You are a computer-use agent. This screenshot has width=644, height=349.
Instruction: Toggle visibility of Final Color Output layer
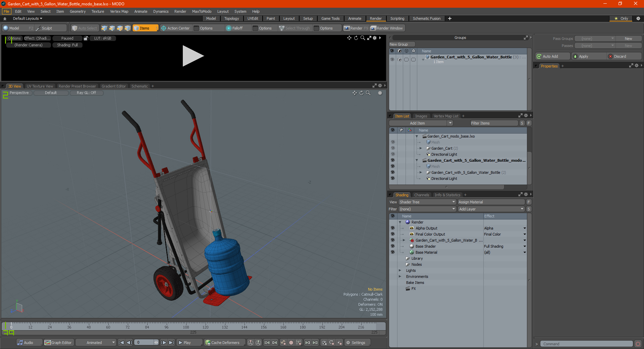pyautogui.click(x=392, y=234)
